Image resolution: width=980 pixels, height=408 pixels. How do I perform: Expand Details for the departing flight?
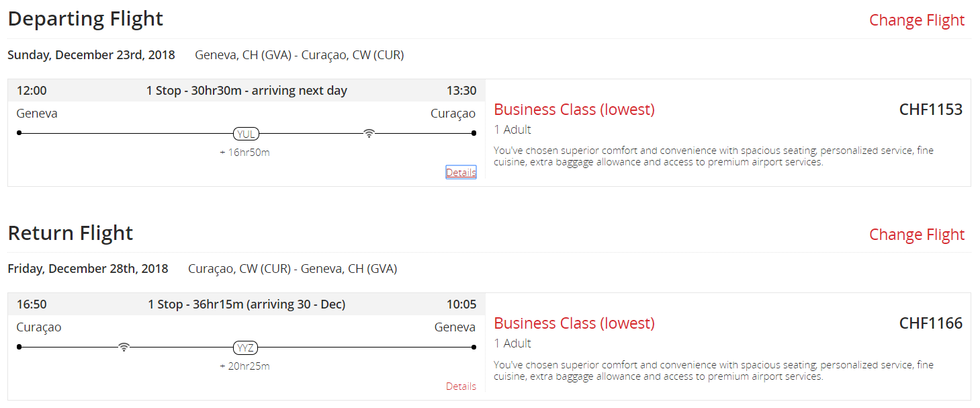click(x=461, y=173)
